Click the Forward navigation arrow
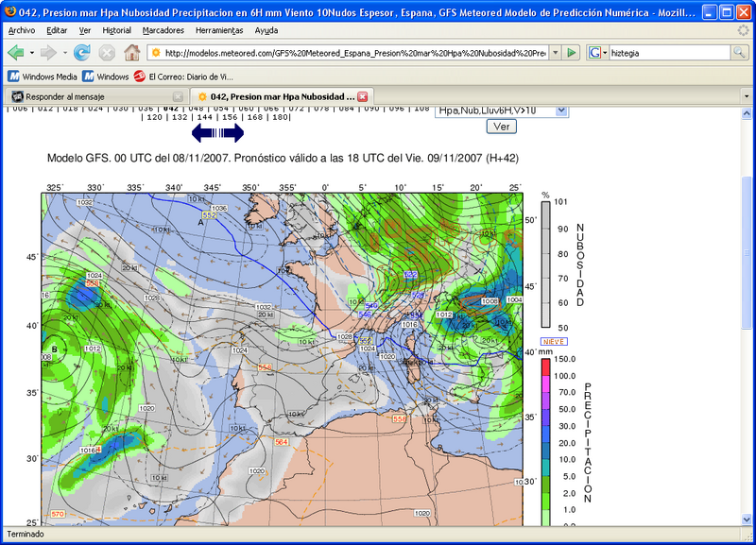Viewport: 756px width, 545px height. (47, 53)
